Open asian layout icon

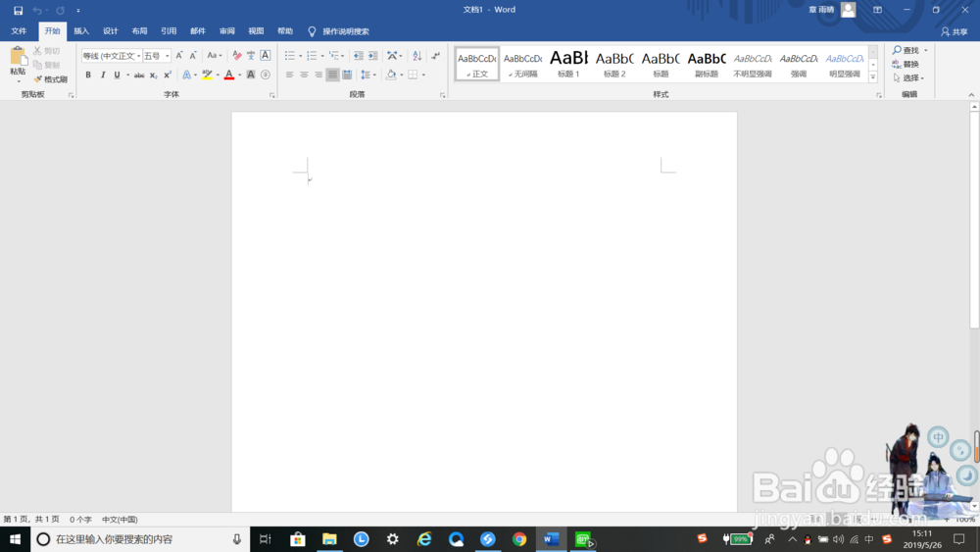392,56
